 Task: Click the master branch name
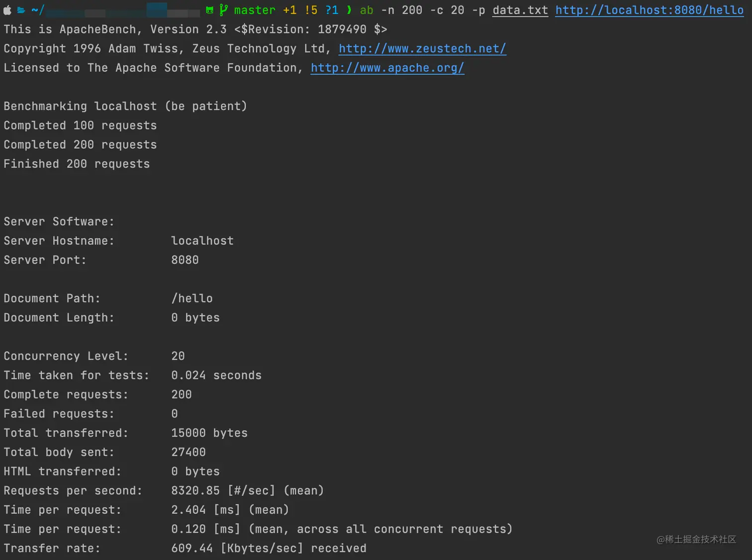[x=255, y=10]
